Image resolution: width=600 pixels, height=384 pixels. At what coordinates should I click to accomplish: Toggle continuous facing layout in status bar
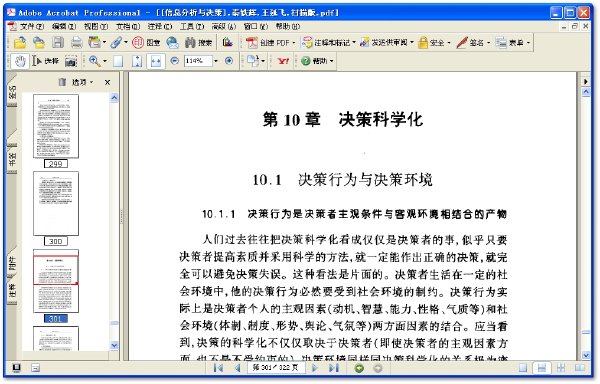pos(561,368)
